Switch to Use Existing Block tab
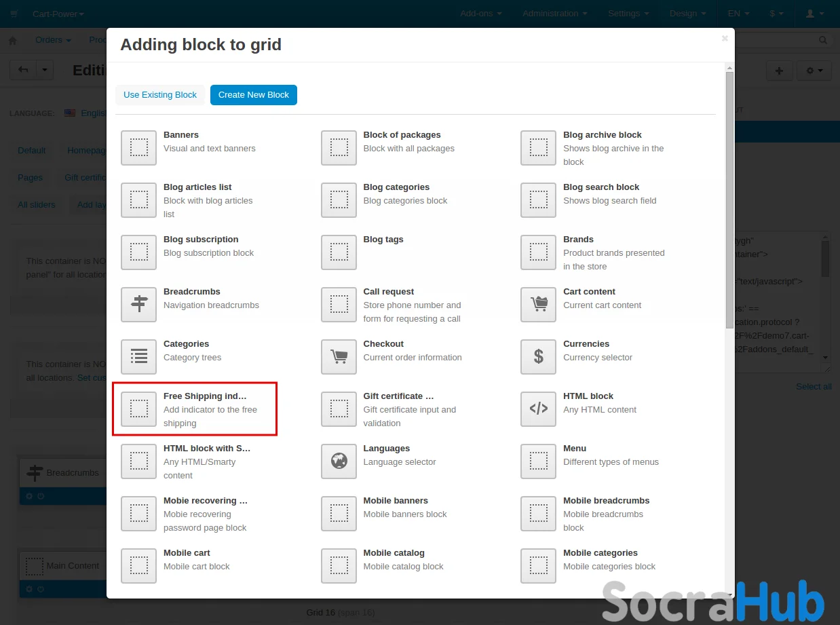The width and height of the screenshot is (840, 625). 160,95
